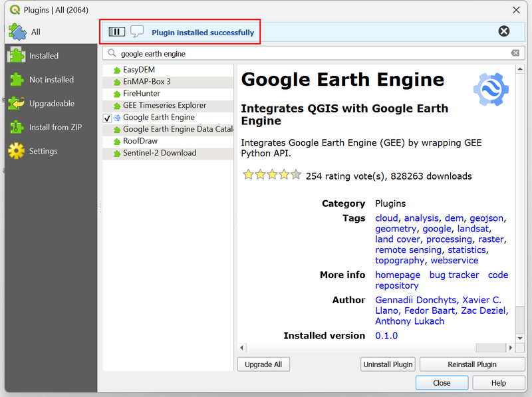Click the star rating for the plugin
The width and height of the screenshot is (532, 397).
[x=272, y=175]
